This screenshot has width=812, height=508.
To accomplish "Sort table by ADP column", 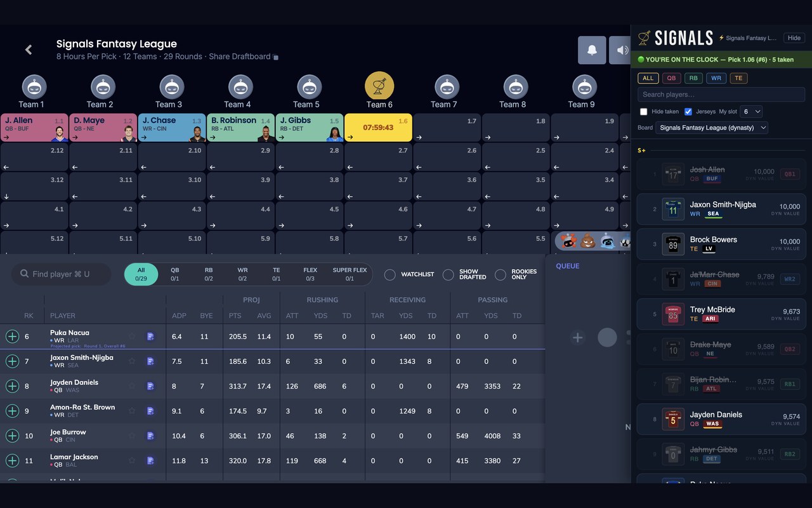I will tap(179, 316).
